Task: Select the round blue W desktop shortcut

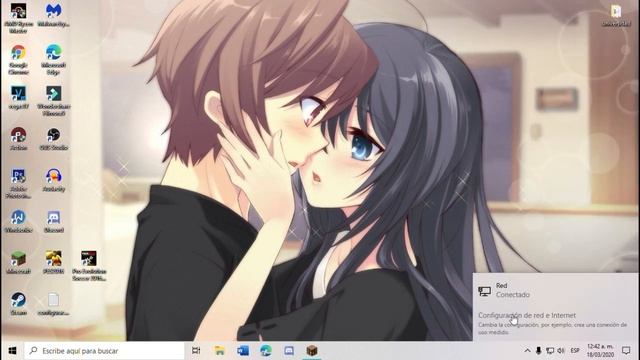Action: (18, 221)
